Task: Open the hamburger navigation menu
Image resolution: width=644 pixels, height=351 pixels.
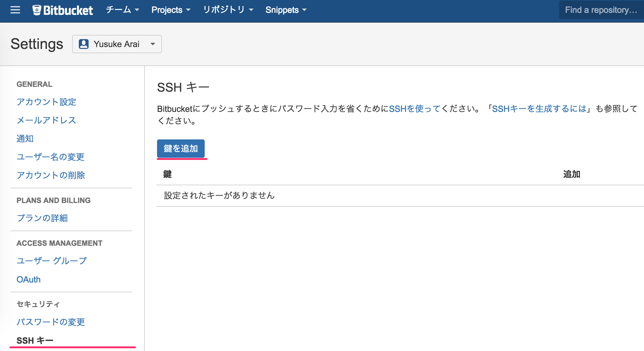Action: [x=15, y=10]
